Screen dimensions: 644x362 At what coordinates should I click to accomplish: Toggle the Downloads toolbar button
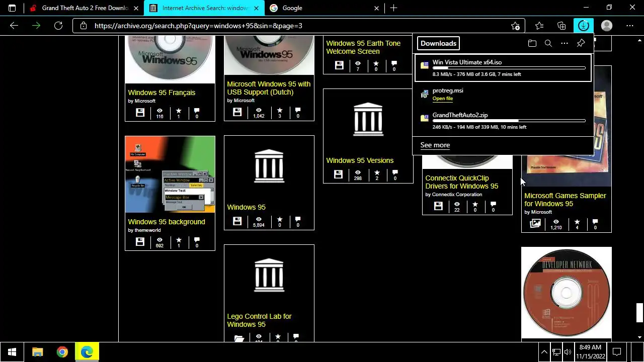coord(584,26)
